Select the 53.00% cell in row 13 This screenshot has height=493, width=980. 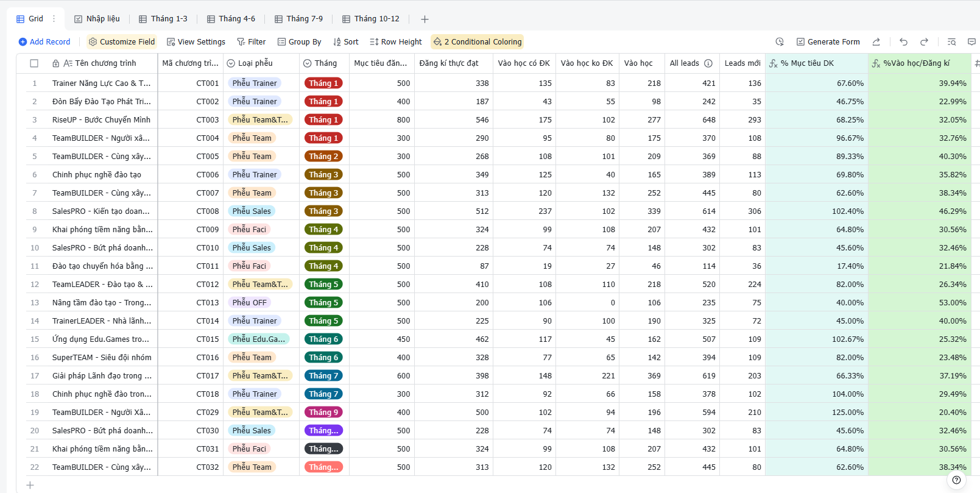(920, 303)
